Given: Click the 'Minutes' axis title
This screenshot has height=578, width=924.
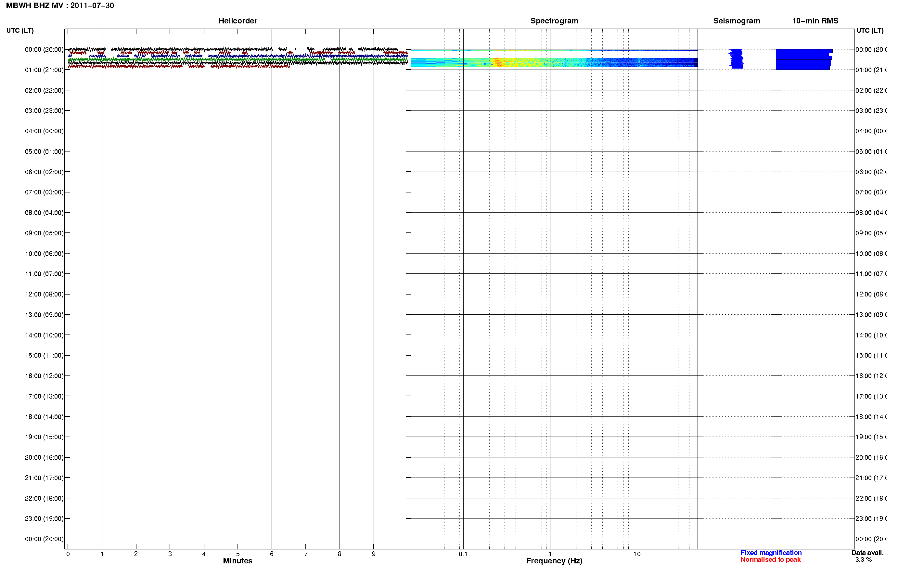Looking at the screenshot, I should [x=237, y=561].
